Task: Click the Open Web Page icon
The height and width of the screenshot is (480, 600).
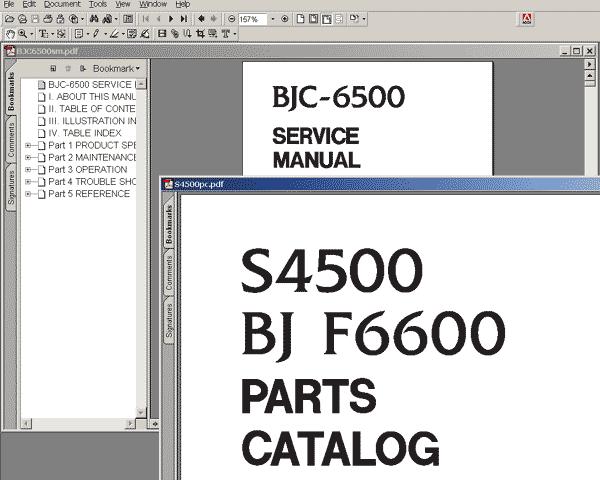Action: [23, 19]
